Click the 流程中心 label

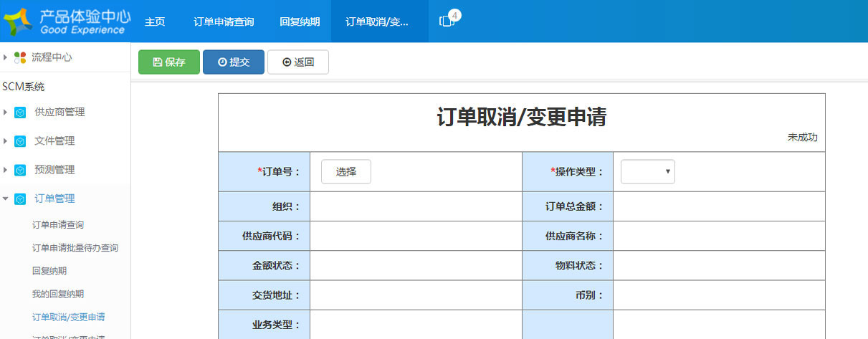click(52, 57)
